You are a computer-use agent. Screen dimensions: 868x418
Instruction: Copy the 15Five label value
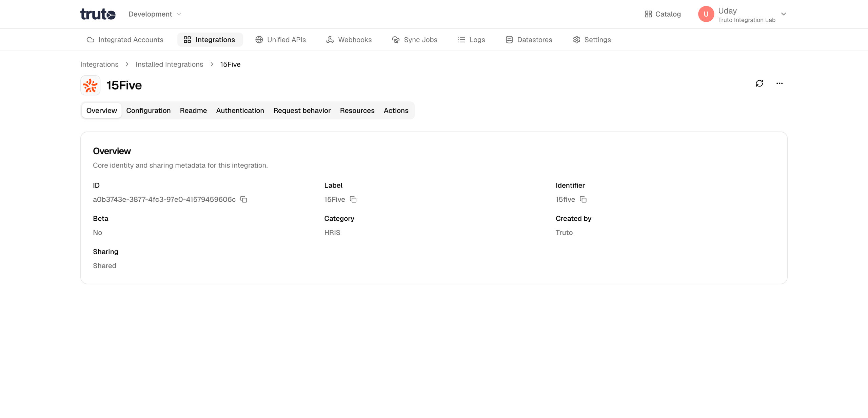point(353,199)
